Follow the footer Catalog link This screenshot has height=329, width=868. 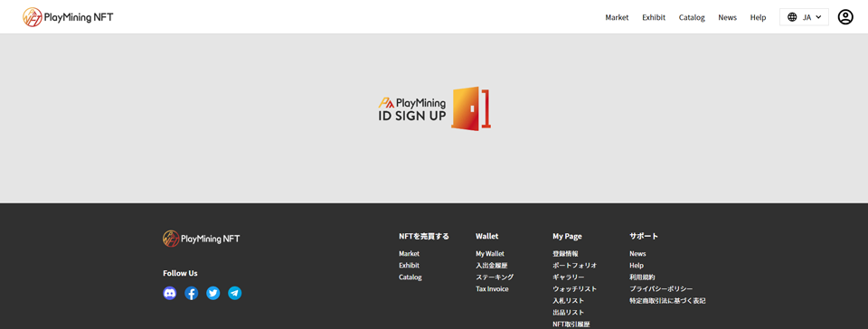pyautogui.click(x=410, y=277)
